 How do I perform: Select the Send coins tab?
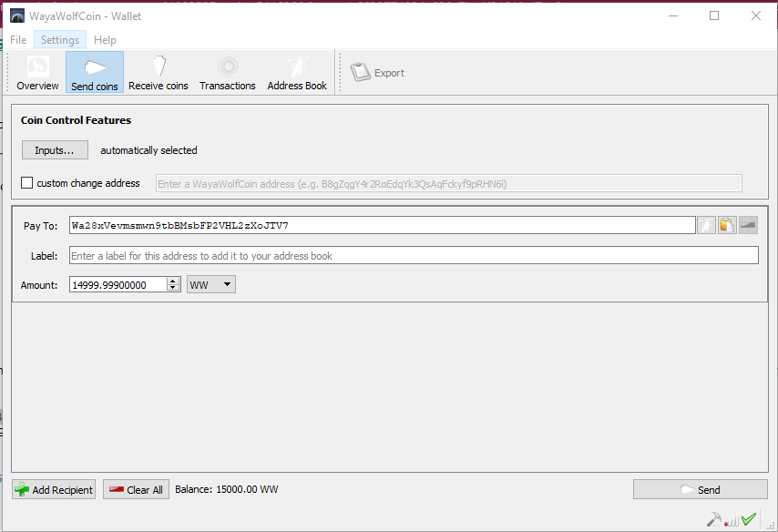[x=94, y=73]
